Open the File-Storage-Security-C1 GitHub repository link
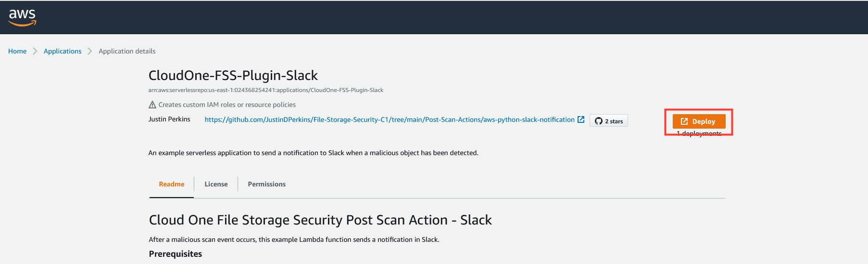 coord(390,119)
